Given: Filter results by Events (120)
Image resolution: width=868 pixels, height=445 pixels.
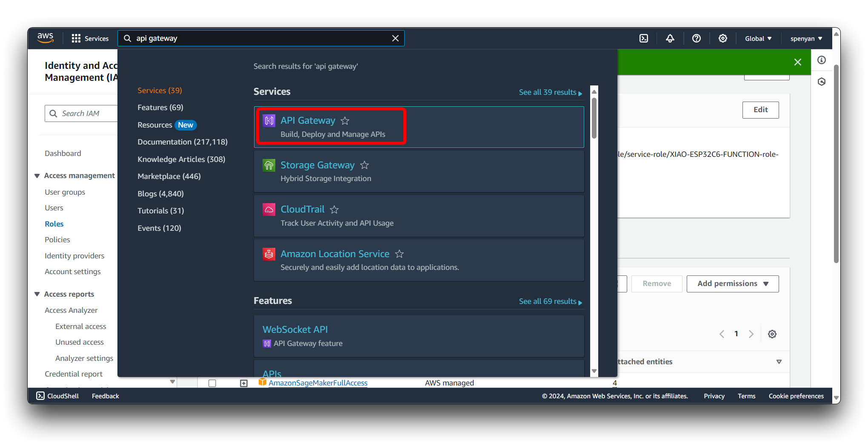Looking at the screenshot, I should 159,228.
